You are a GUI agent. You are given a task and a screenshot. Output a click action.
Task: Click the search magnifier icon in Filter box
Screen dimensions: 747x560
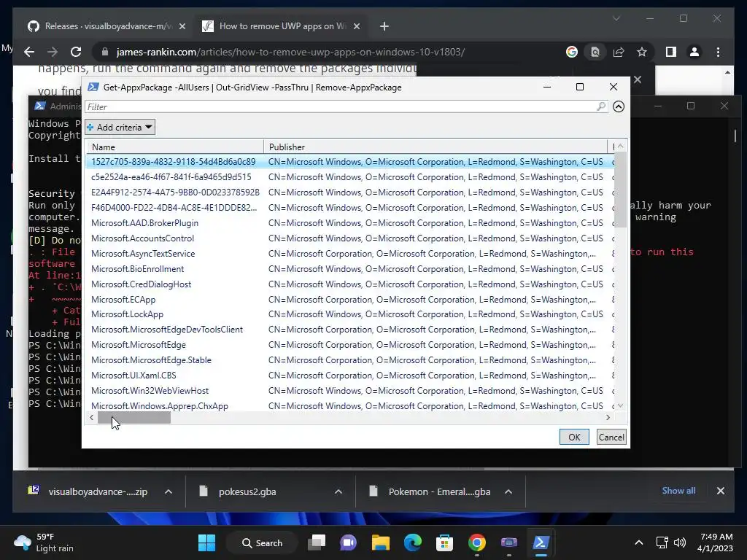[601, 106]
